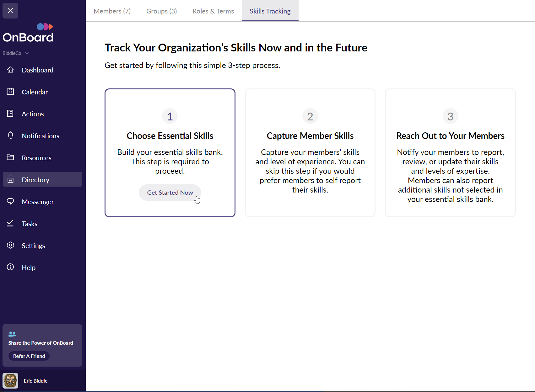Select the Capture Member Skills step card
This screenshot has width=535, height=392.
[310, 153]
